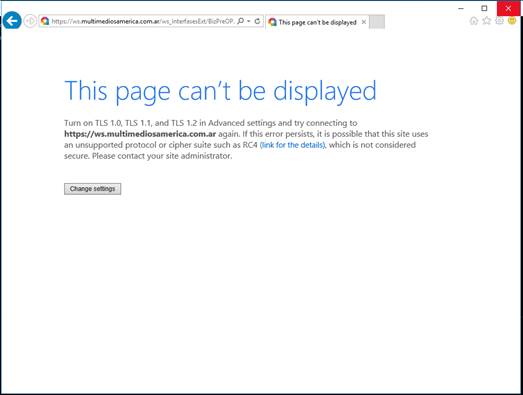
Task: Maximize the browser window
Action: click(484, 8)
